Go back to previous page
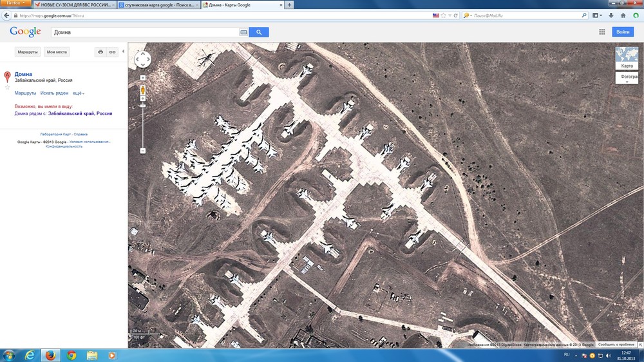 [6, 15]
